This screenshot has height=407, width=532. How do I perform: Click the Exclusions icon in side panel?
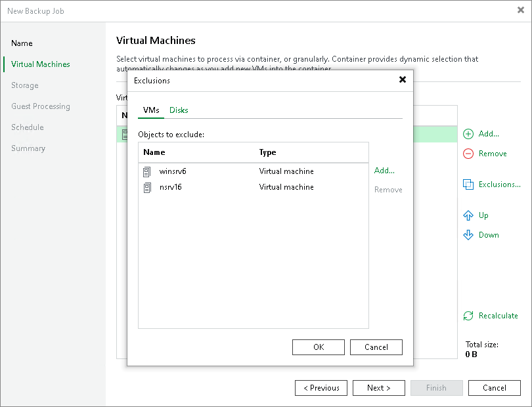468,184
